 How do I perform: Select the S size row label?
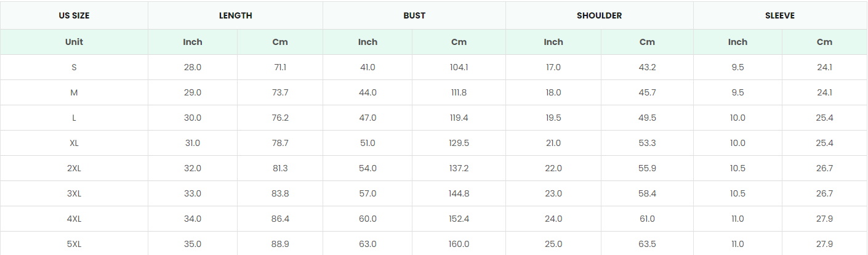(x=74, y=67)
